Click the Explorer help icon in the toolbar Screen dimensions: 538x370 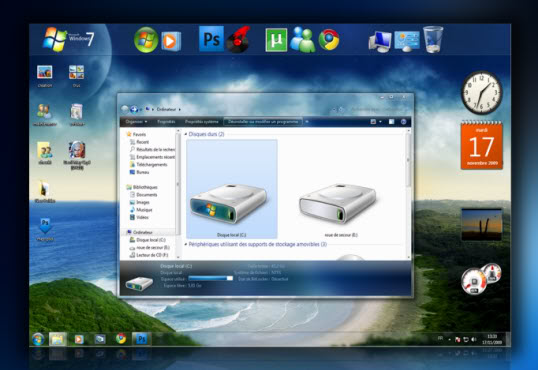click(x=404, y=122)
